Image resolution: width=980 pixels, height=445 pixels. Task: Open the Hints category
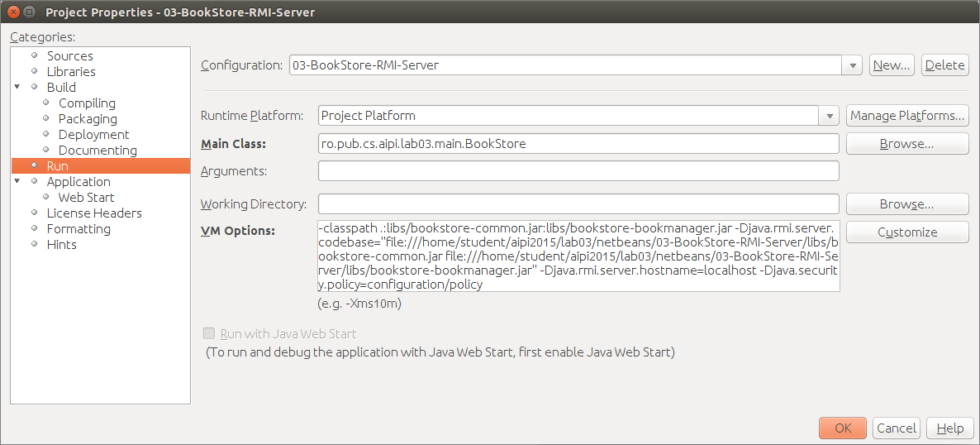(x=61, y=244)
